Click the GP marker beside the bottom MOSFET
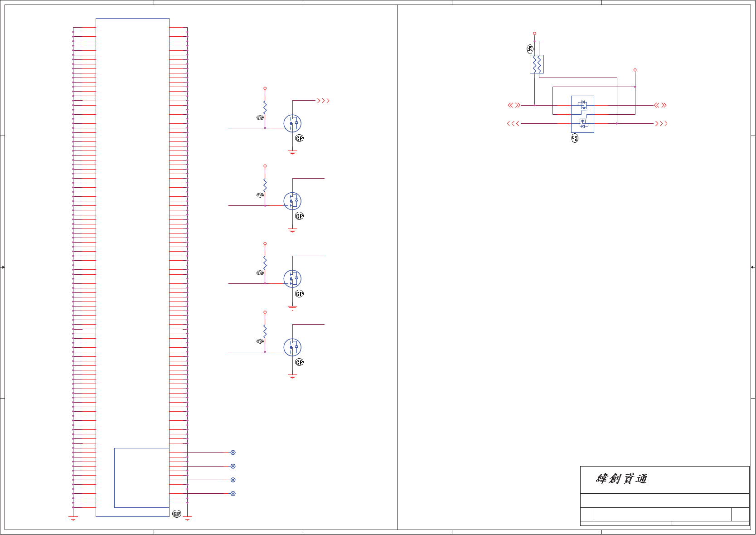Screen dimensions: 756x535 pyautogui.click(x=300, y=362)
